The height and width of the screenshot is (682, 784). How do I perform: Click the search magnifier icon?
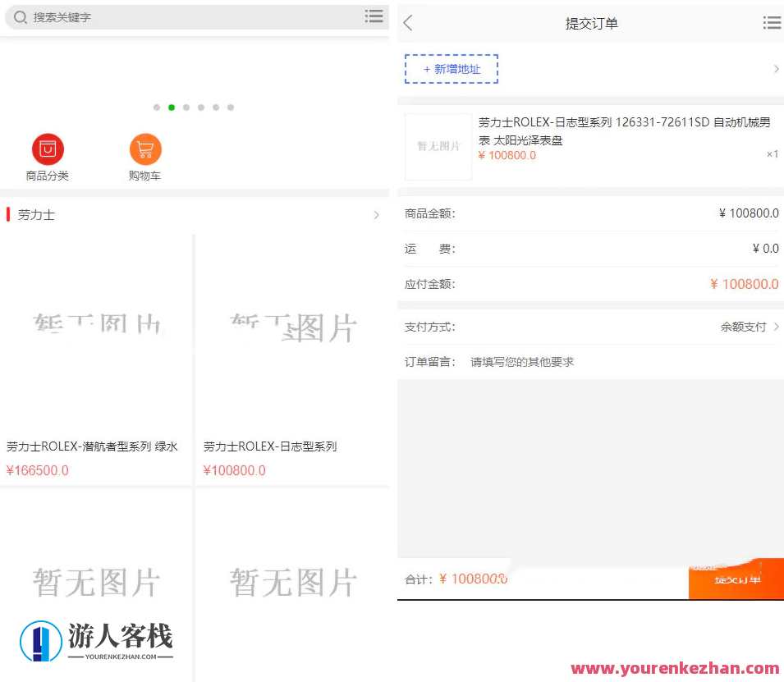[x=18, y=16]
